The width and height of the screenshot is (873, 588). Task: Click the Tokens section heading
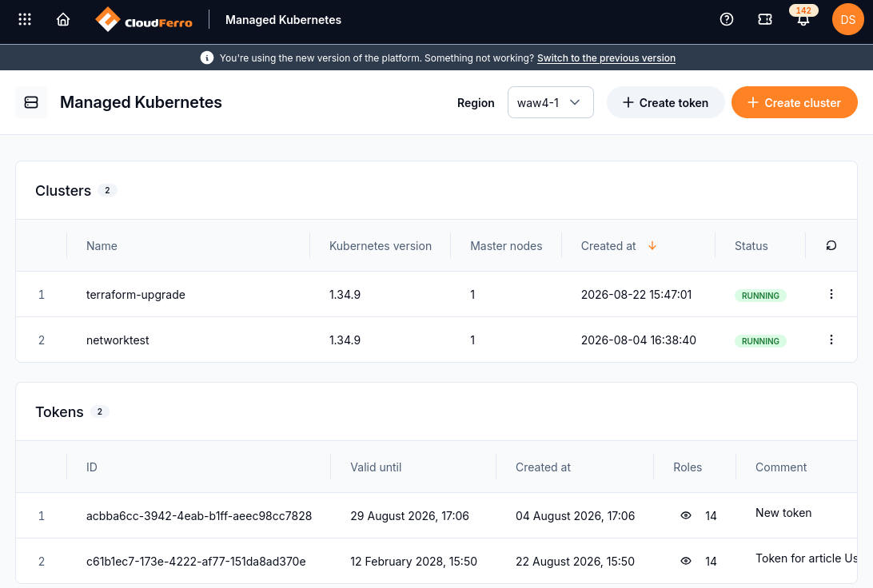tap(60, 412)
